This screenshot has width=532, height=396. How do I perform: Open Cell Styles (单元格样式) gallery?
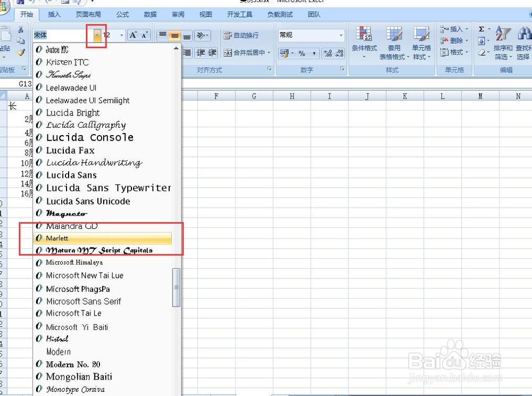pos(422,43)
